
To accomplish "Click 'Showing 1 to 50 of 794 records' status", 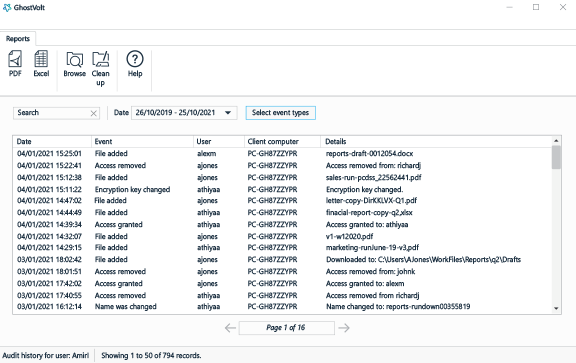I will 151,356.
